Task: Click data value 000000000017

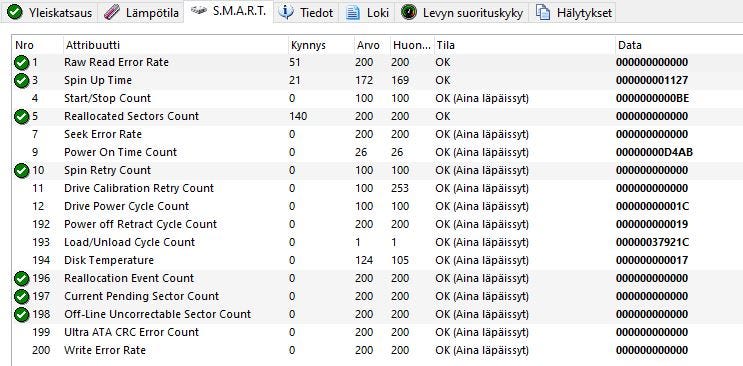Action: tap(652, 260)
